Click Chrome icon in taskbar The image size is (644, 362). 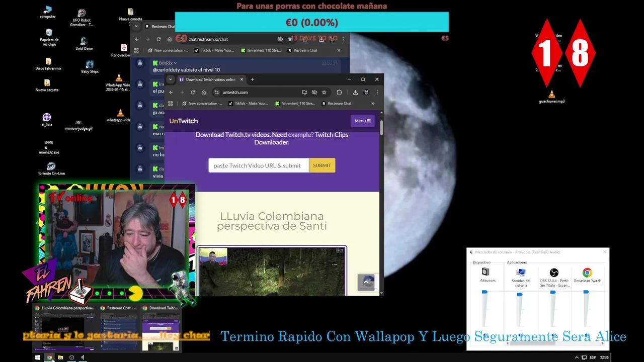[x=49, y=357]
